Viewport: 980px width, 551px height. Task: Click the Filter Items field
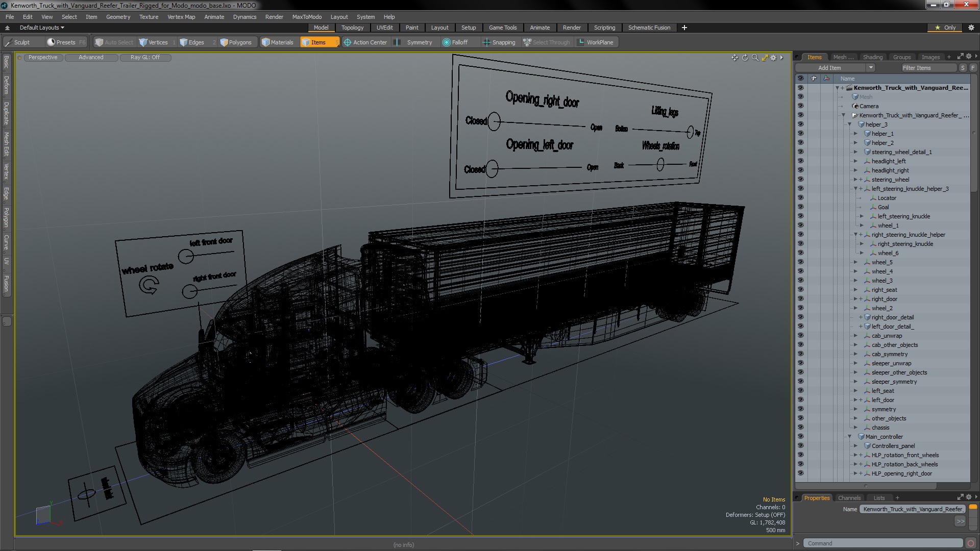tap(928, 68)
